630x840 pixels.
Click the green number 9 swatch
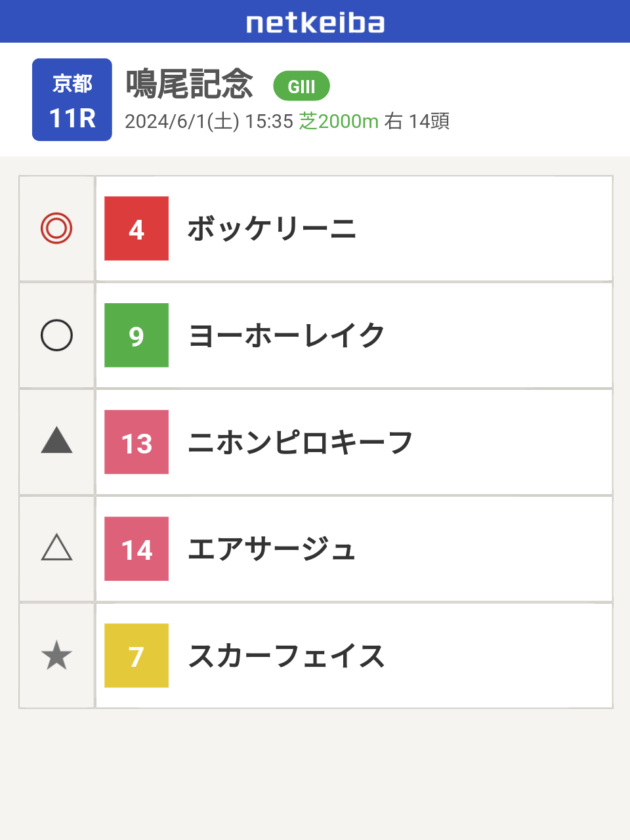(136, 335)
